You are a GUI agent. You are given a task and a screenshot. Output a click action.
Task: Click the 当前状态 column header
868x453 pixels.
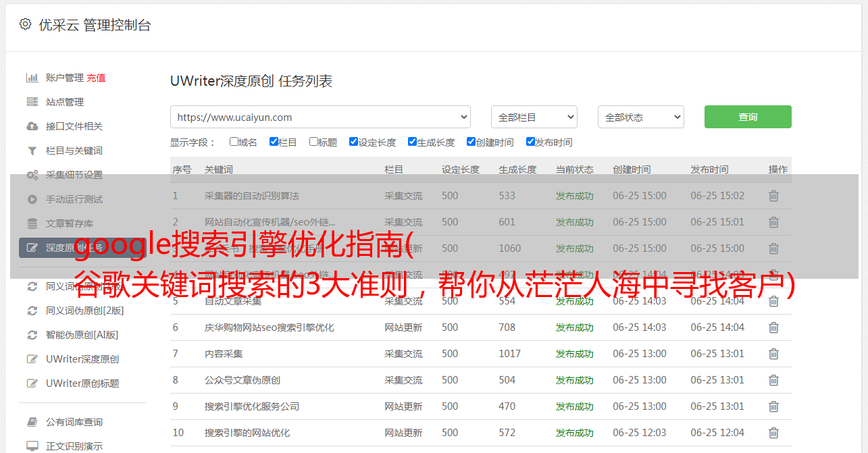575,169
